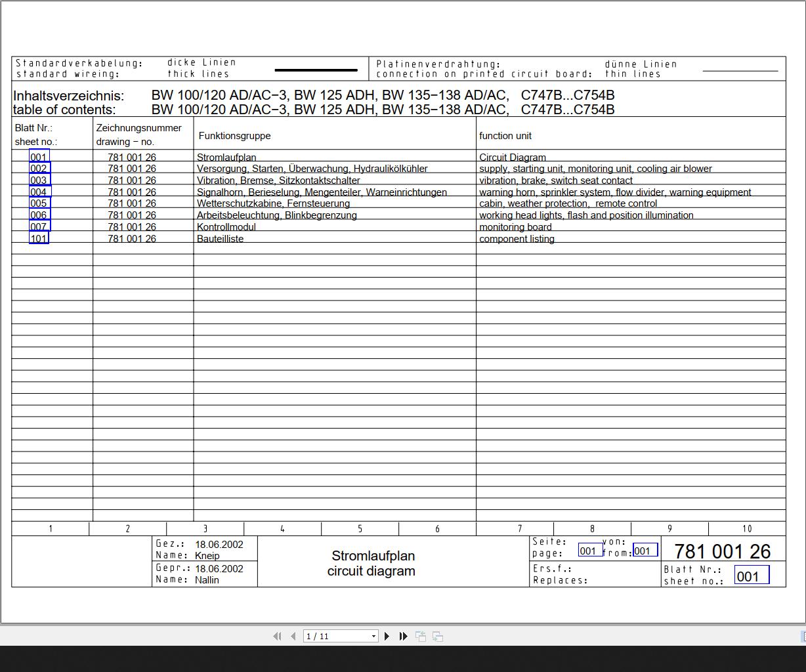
Task: Click the 'von/from' 001 link box
Action: pyautogui.click(x=645, y=550)
